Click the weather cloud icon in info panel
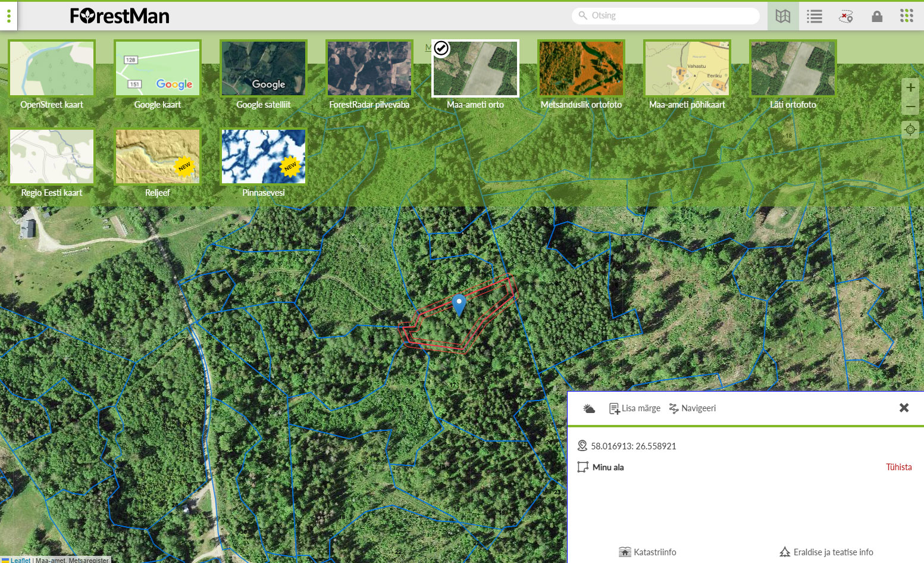The height and width of the screenshot is (563, 924). pyautogui.click(x=589, y=408)
